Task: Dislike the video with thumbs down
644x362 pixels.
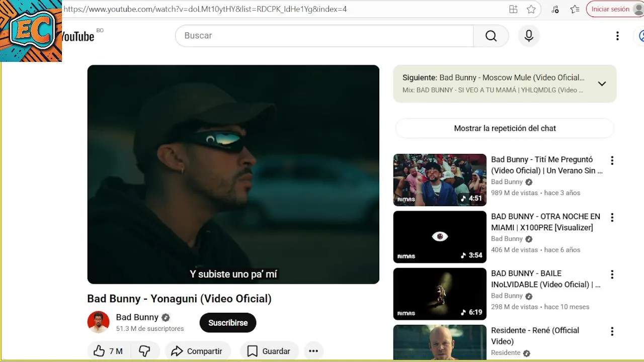Action: point(145,351)
